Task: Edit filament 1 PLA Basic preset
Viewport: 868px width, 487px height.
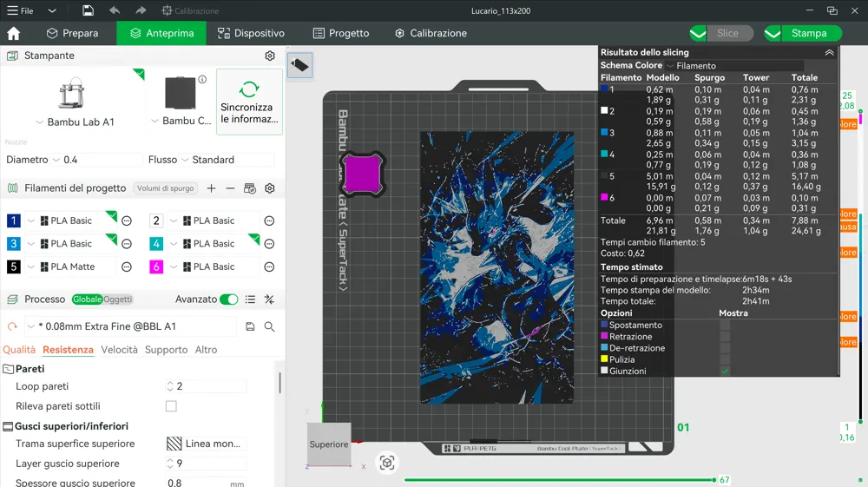Action: click(127, 220)
